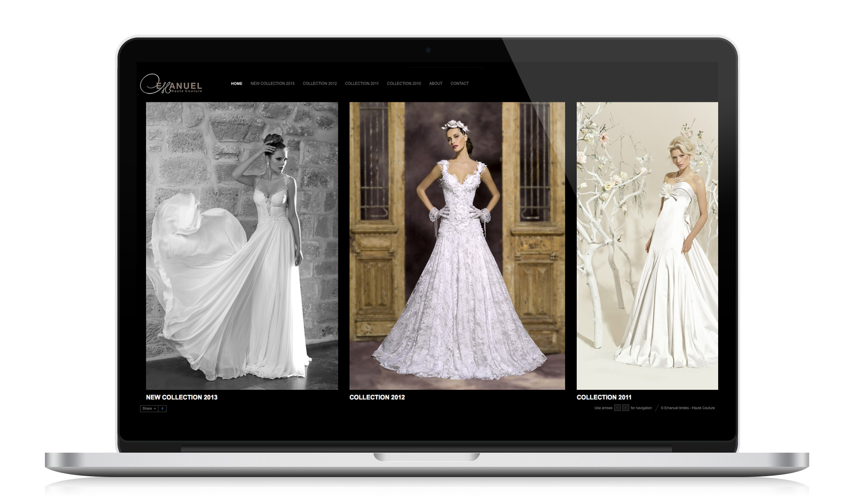856x504 pixels.
Task: Click the Emanuel Haute Couture logo
Action: (171, 84)
